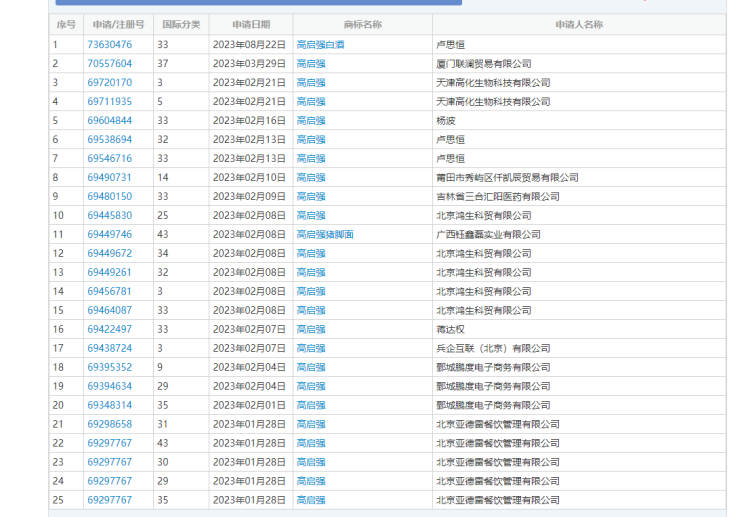The image size is (746, 517).
Task: Open the 高启强猪脚面 trademark link
Action: click(325, 234)
